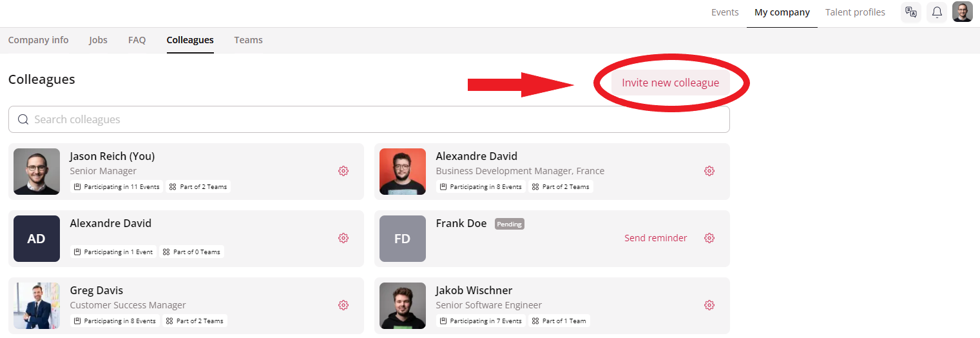Select the FAQ tab
This screenshot has width=980, height=338.
137,40
